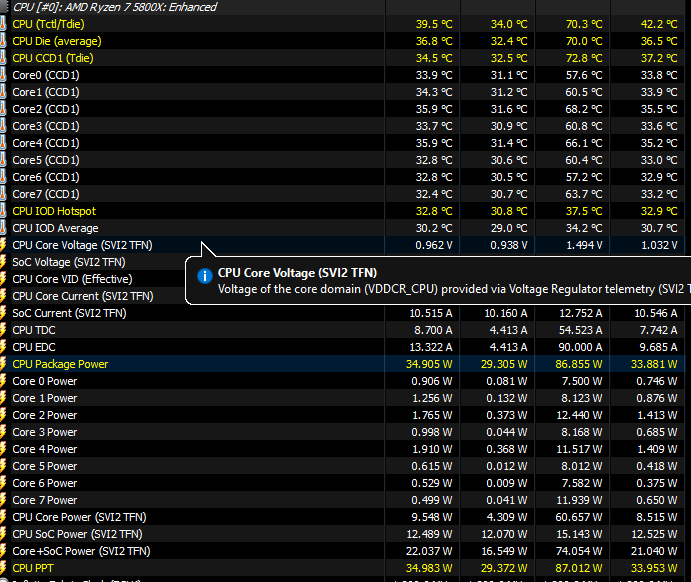Click the thermometer icon beside CPU (Tctl/Tdie)
The width and height of the screenshot is (691, 582).
tap(3, 24)
